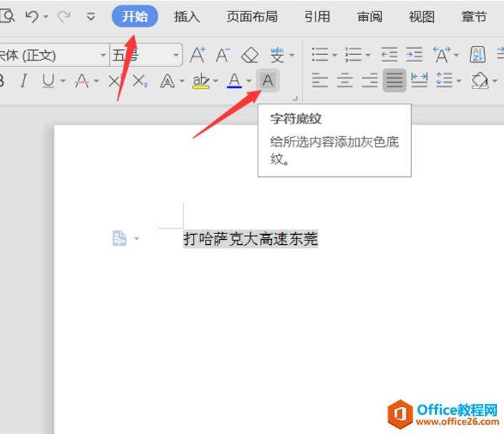Expand the highlight color dropdown
The image size is (504, 434).
click(216, 81)
